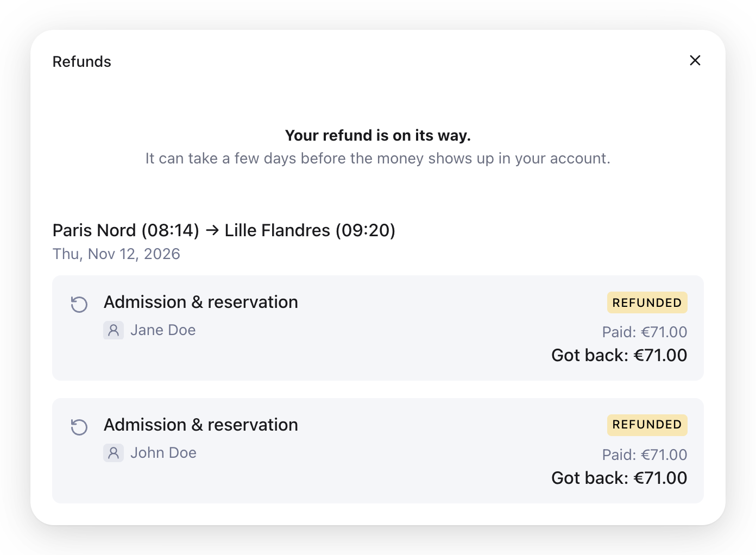
Task: Click "Admission & reservation" for Jane Doe
Action: coord(201,302)
